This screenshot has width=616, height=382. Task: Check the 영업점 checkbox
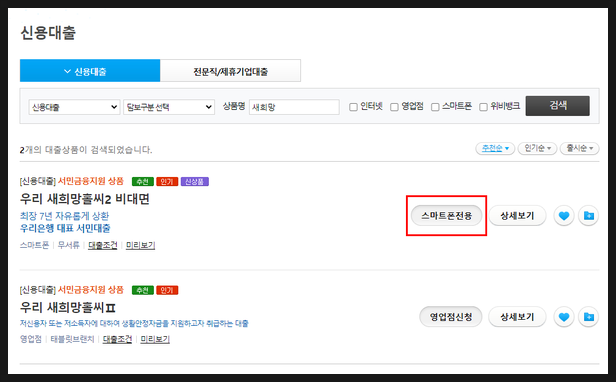(394, 107)
